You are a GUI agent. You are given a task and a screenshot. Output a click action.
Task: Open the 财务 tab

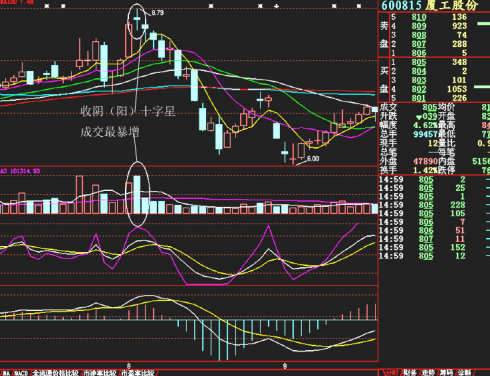[x=409, y=372]
